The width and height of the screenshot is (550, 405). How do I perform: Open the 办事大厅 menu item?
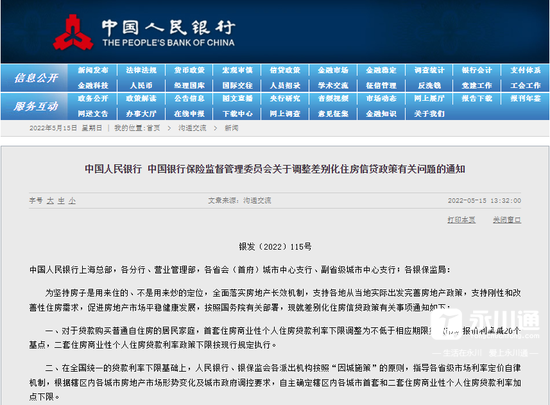pyautogui.click(x=141, y=114)
